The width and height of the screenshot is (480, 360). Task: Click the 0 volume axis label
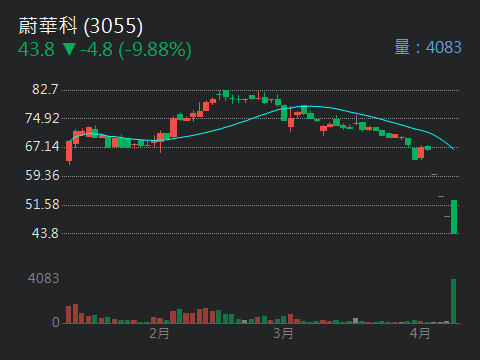click(56, 322)
